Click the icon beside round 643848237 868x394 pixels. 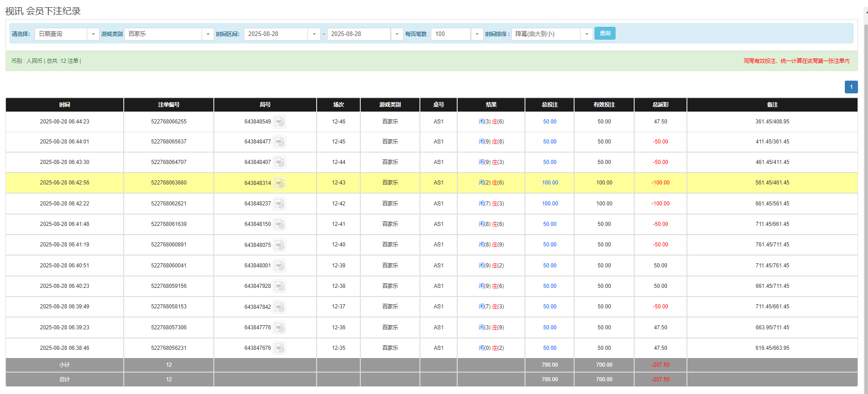point(279,204)
